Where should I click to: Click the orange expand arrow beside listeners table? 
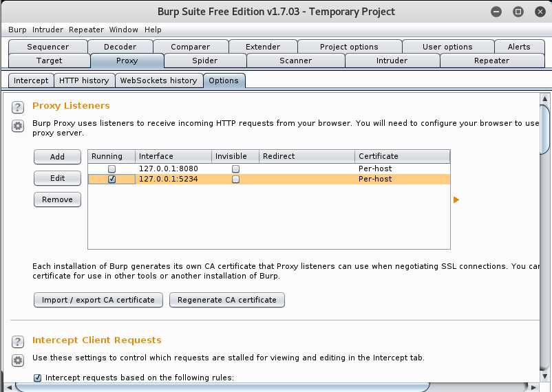pos(456,200)
